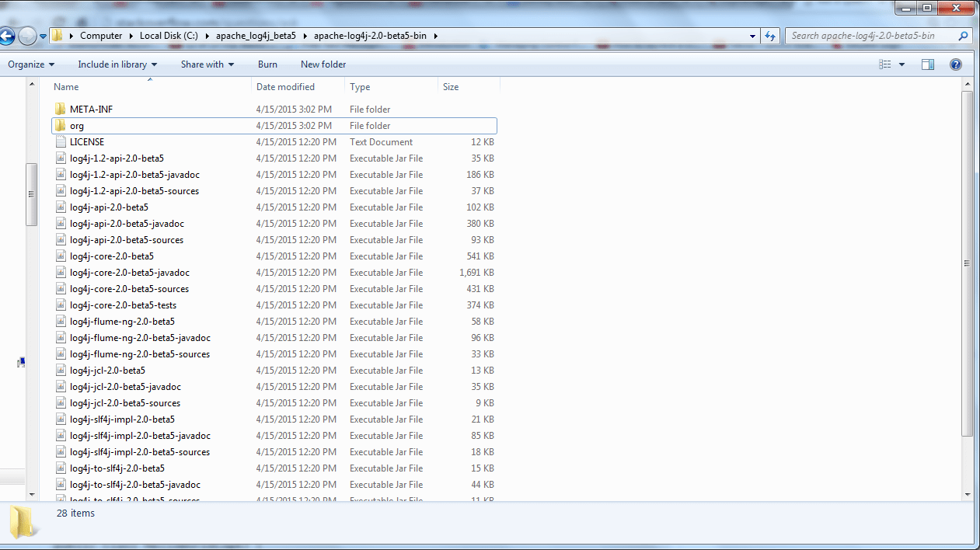Viewport: 980px width, 550px height.
Task: Select log4j-core-2.0-beta5-sources file name
Action: pos(129,289)
